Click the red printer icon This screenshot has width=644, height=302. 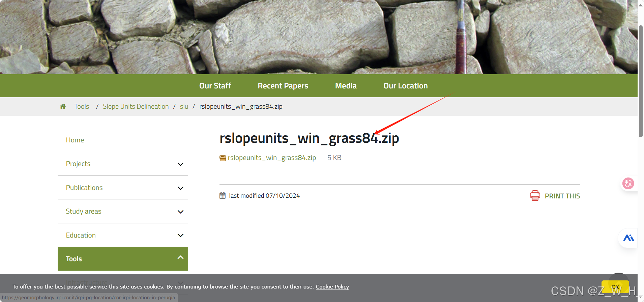(x=535, y=196)
